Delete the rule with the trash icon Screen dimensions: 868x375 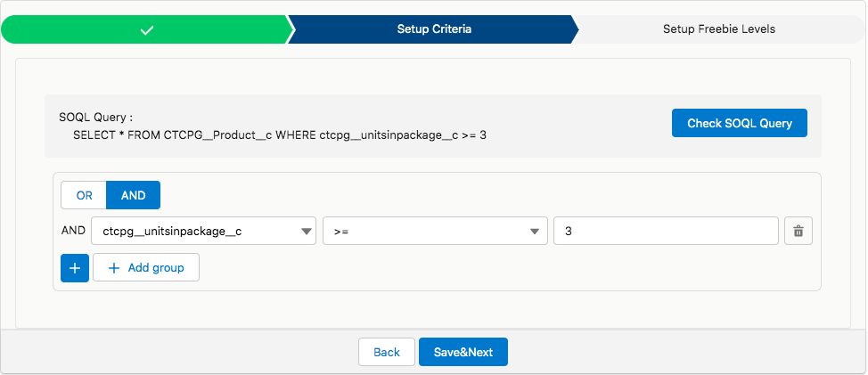click(798, 232)
